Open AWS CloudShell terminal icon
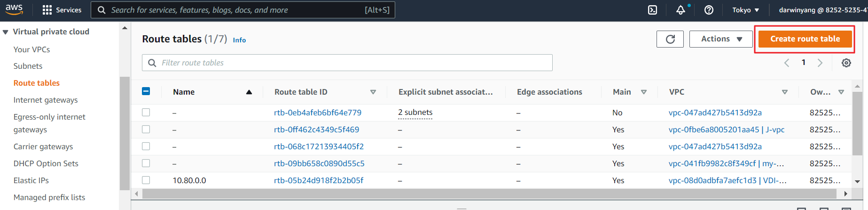The height and width of the screenshot is (210, 868). click(x=652, y=10)
